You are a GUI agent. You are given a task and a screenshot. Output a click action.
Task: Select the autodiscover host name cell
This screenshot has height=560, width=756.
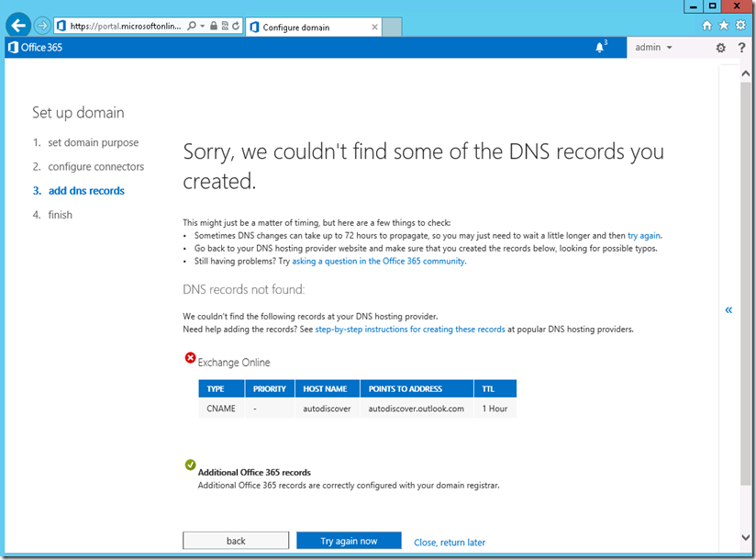pos(328,409)
